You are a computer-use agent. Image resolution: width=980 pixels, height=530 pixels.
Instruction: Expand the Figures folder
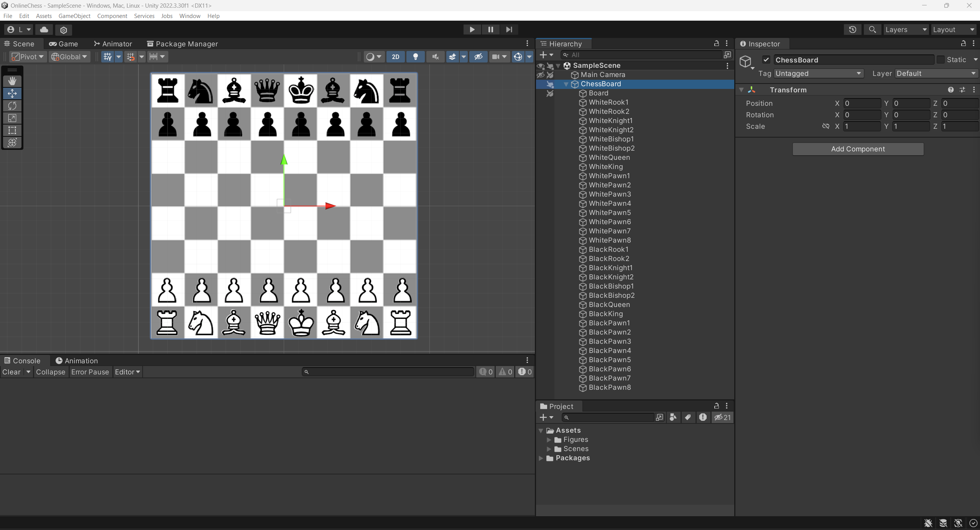click(549, 440)
